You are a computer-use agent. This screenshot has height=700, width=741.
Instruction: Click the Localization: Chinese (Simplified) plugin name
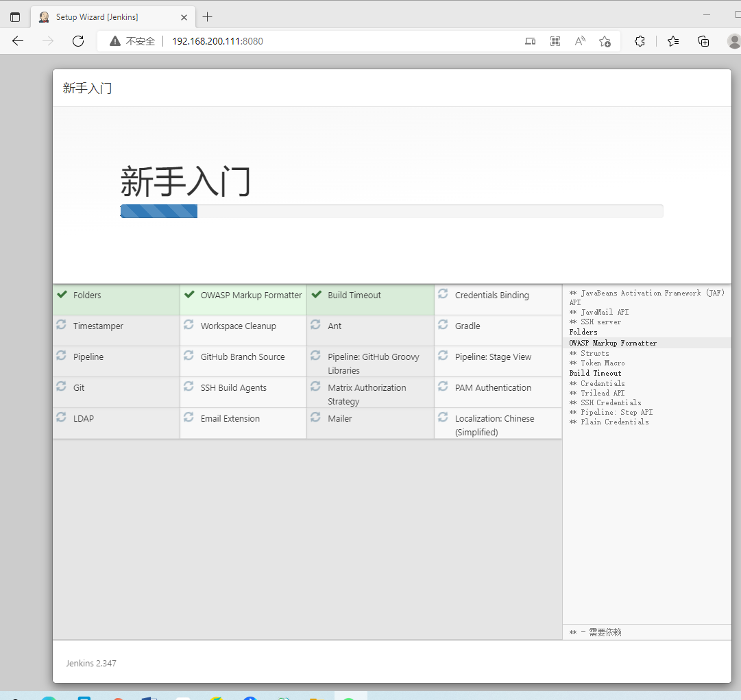pyautogui.click(x=494, y=425)
